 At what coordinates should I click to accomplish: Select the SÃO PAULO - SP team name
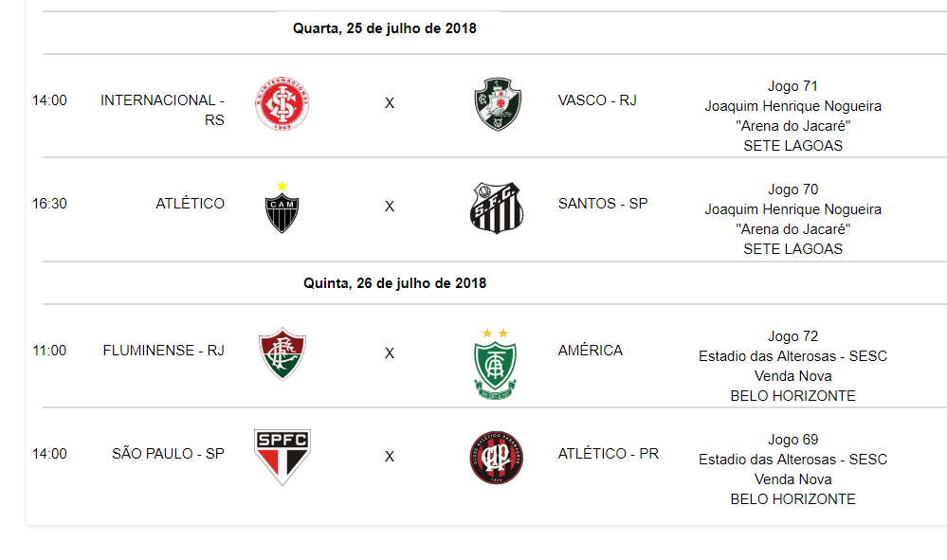168,453
